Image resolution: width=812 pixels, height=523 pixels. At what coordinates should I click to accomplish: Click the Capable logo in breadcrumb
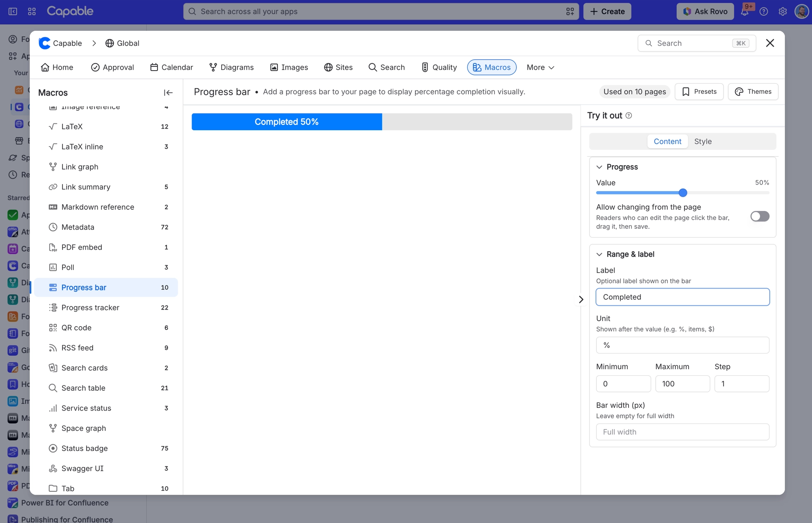coord(44,43)
